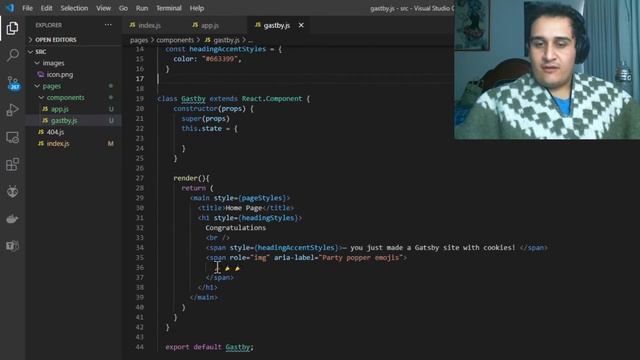Viewport: 640px width, 360px height.
Task: Open the Terminal menu
Action: click(x=169, y=8)
